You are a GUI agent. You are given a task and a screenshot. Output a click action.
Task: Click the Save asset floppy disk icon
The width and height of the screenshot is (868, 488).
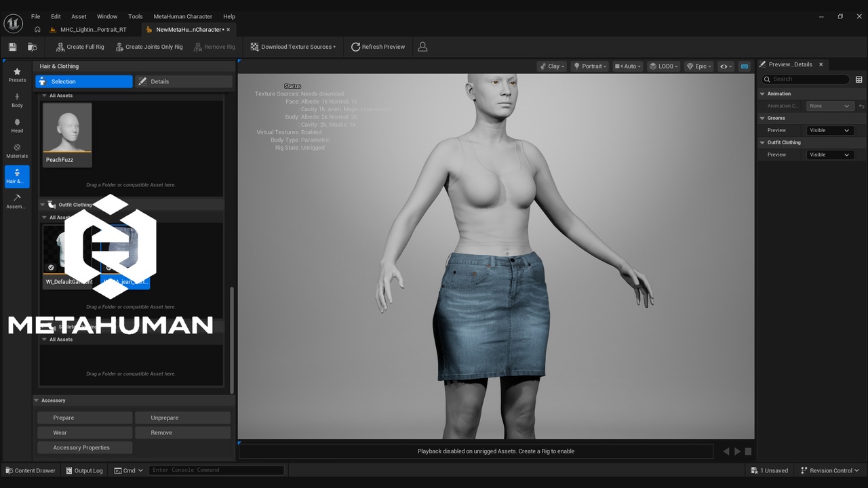coord(12,47)
